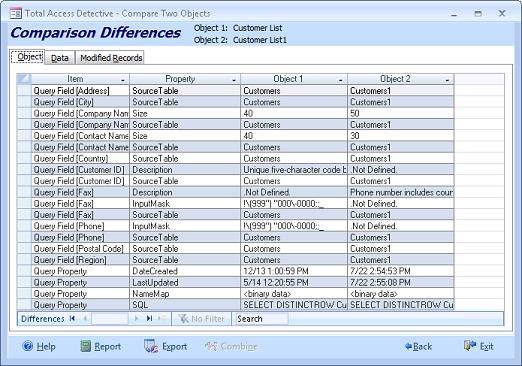Click Object 2 value 7/22 2:55:08 PM
The image size is (522, 366).
(401, 282)
